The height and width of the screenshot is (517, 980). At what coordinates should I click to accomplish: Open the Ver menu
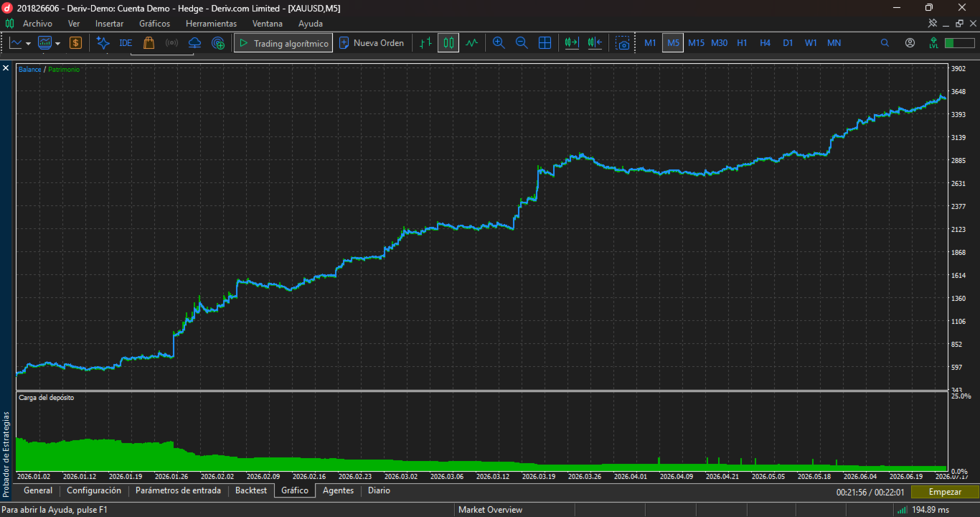click(74, 24)
